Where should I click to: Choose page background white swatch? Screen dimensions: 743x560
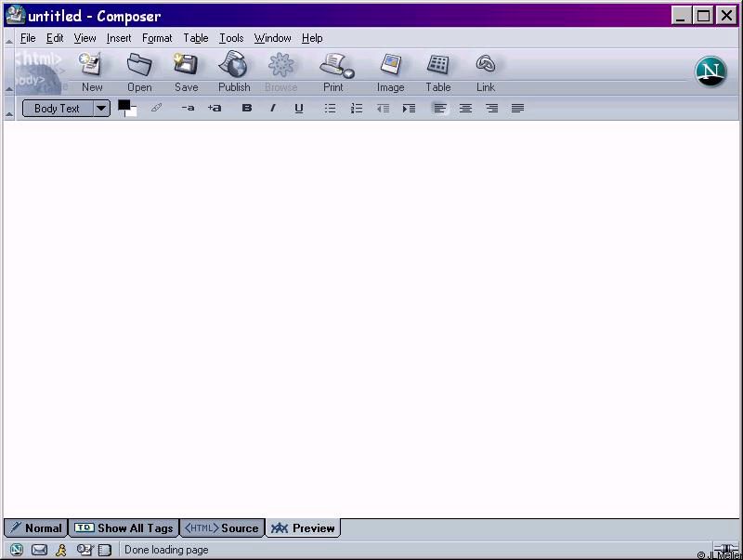pos(133,112)
